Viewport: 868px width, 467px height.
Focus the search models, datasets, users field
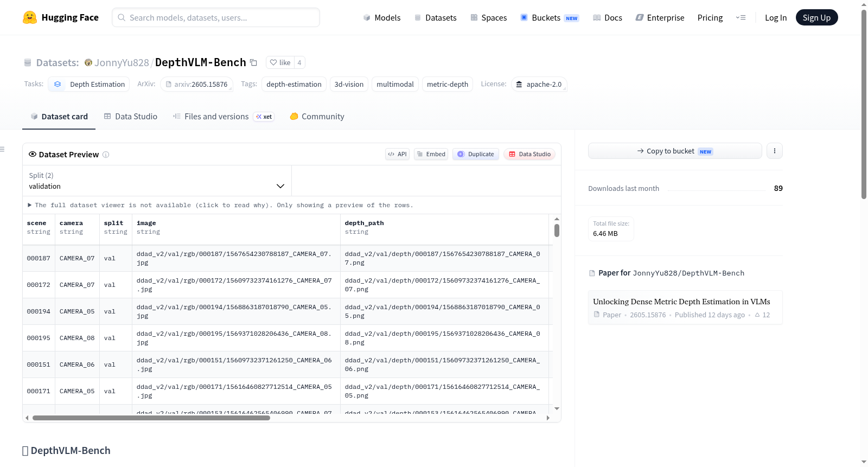click(216, 17)
